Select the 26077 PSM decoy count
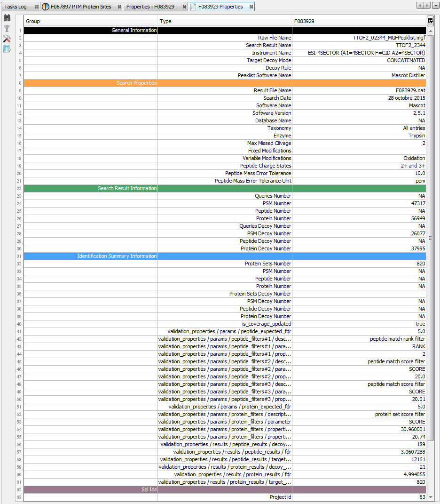 (359, 234)
